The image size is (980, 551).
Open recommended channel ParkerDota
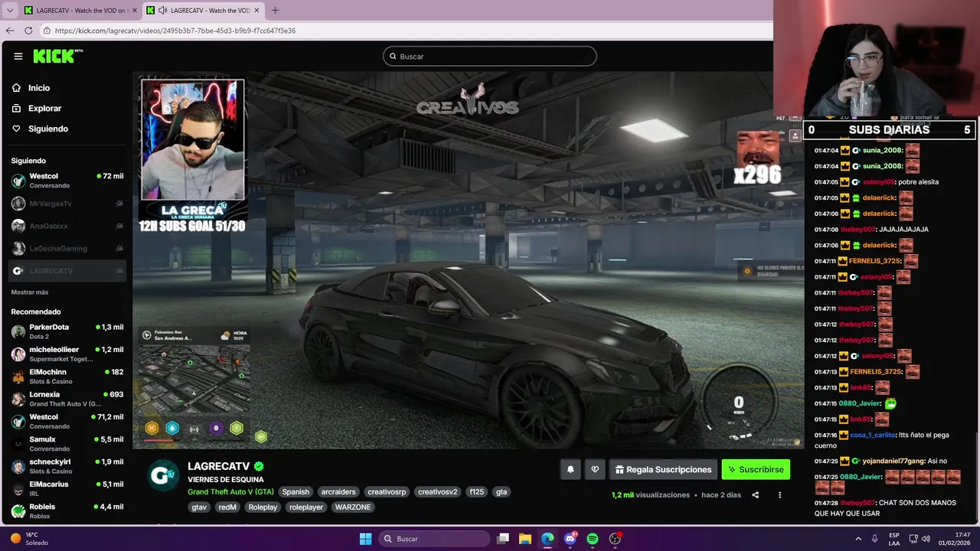(x=67, y=331)
